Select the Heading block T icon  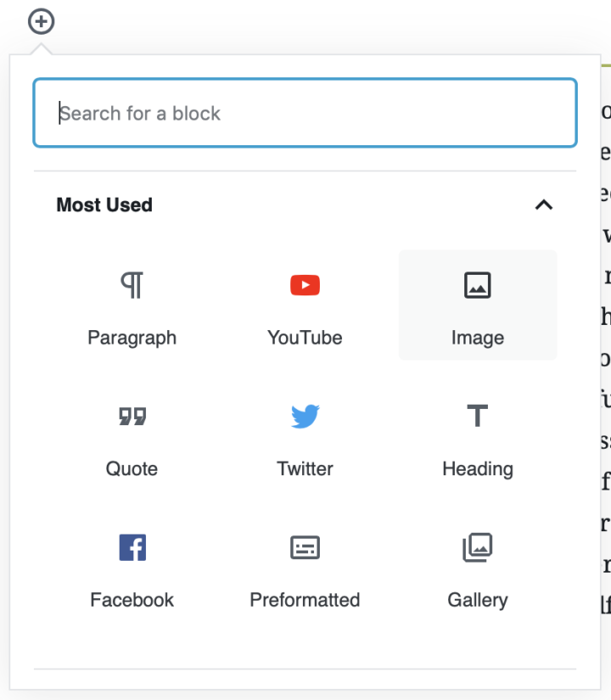[x=478, y=417]
